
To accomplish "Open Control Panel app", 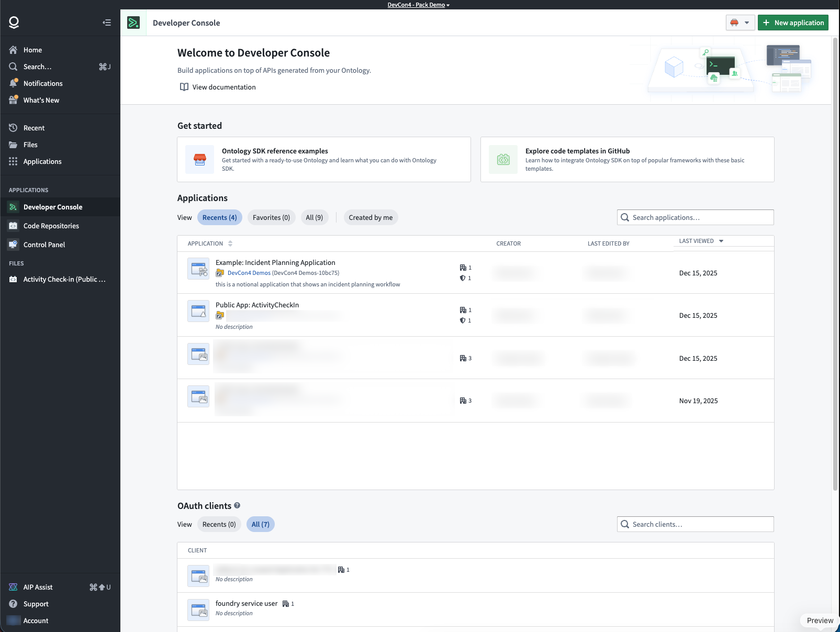I will (x=44, y=245).
